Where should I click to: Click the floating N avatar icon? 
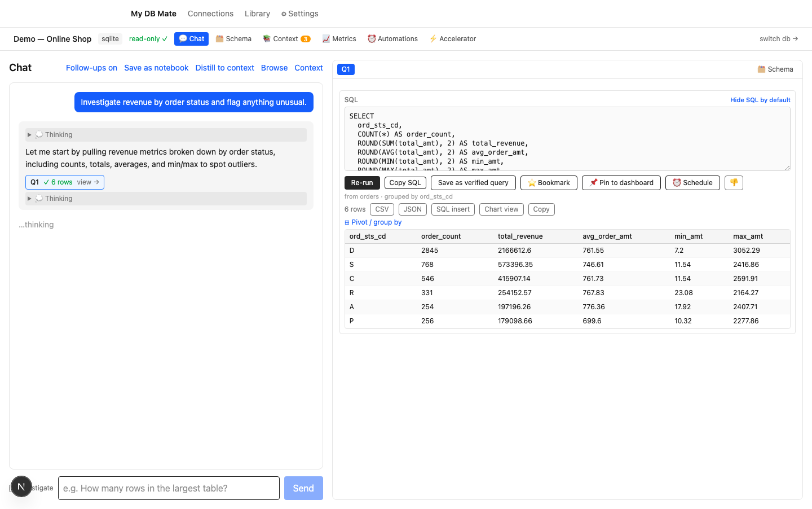pyautogui.click(x=21, y=486)
